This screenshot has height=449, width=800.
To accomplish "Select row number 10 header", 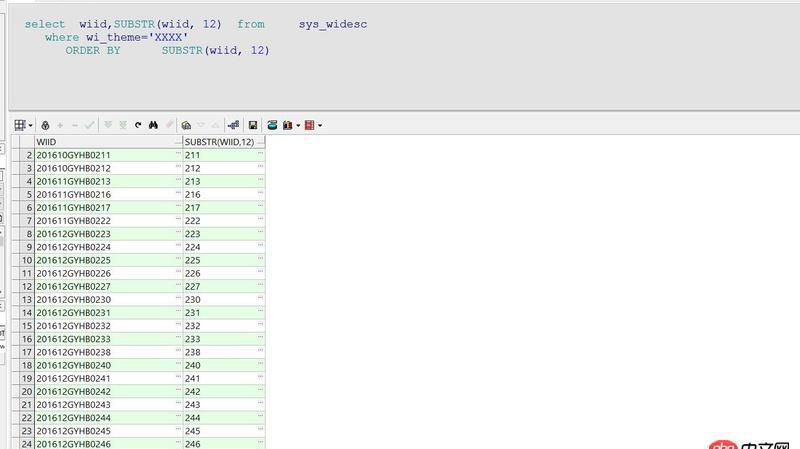I will 27,260.
